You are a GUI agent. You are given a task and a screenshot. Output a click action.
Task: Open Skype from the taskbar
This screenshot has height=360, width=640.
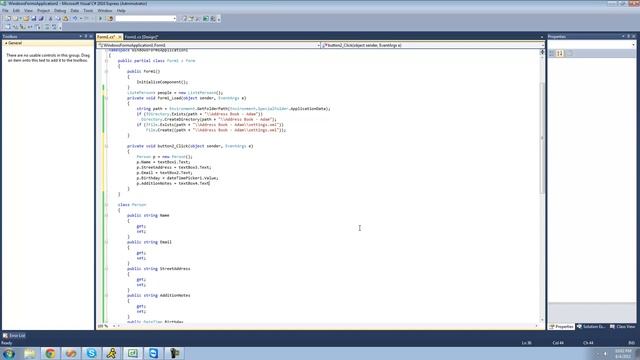point(92,353)
